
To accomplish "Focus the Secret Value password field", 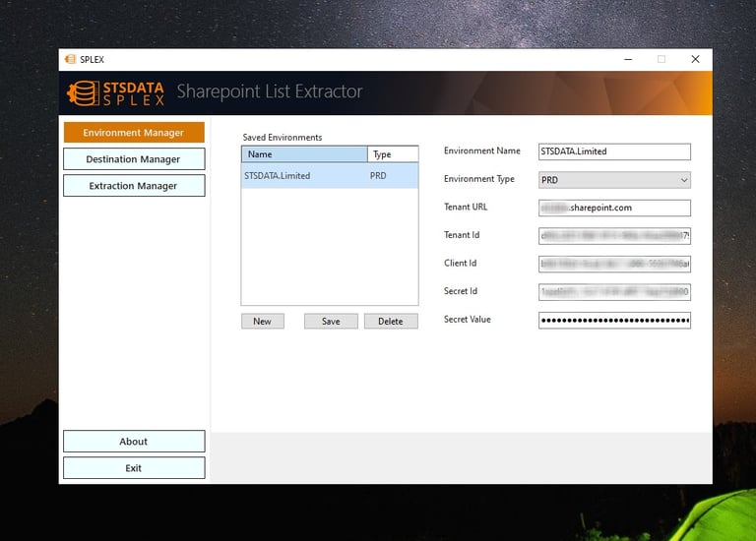I will (x=614, y=321).
